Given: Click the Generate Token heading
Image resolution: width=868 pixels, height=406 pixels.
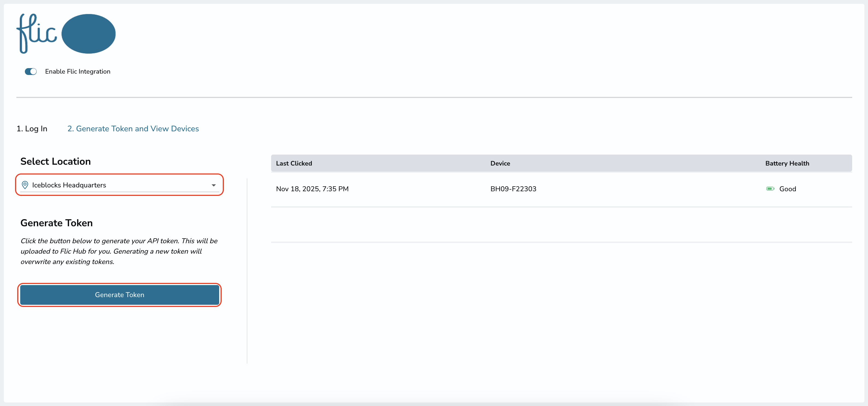Looking at the screenshot, I should 57,223.
